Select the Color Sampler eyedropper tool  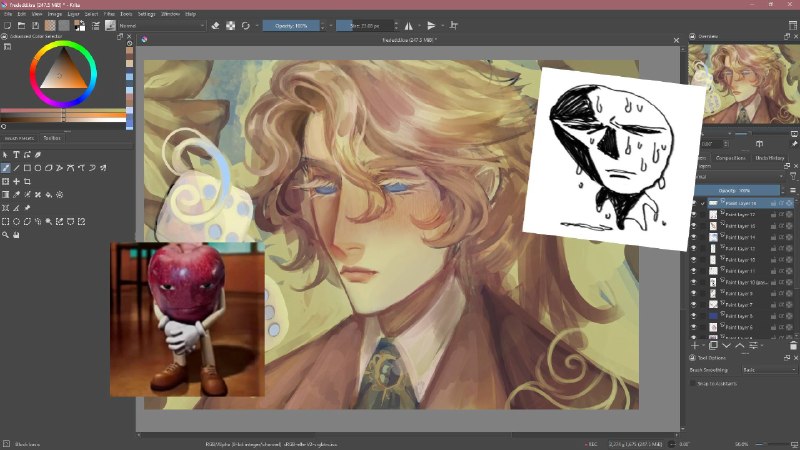click(x=16, y=194)
